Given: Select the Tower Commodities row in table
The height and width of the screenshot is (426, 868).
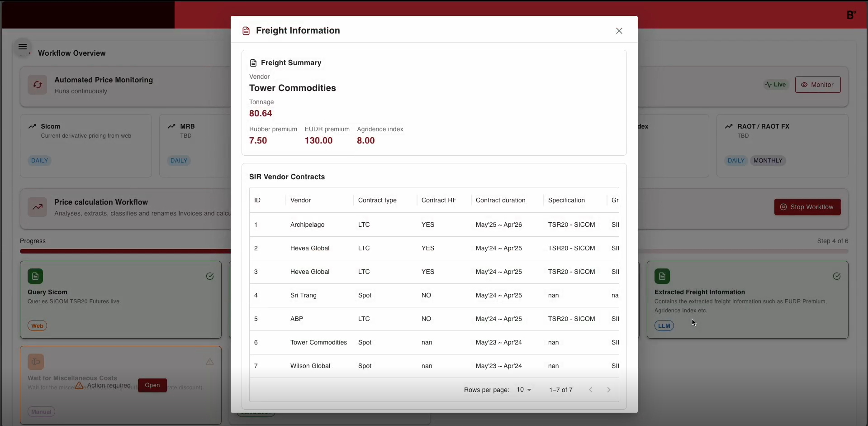Looking at the screenshot, I should click(318, 343).
